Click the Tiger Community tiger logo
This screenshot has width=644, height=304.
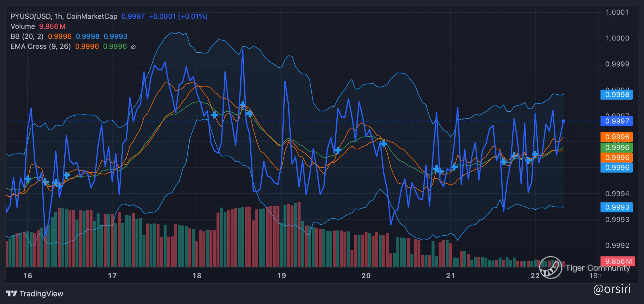(x=550, y=267)
